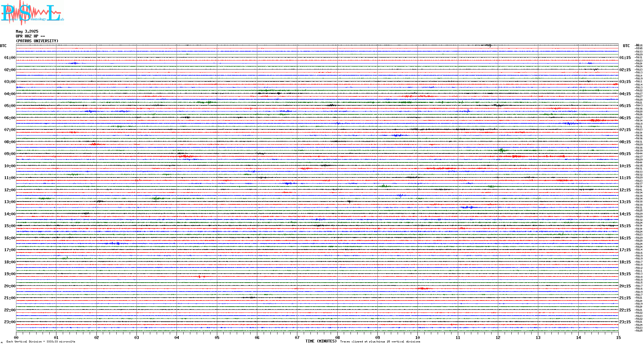This screenshot has width=644, height=346.
Task: Select the 23:00 hour label
Action: click(x=10, y=322)
